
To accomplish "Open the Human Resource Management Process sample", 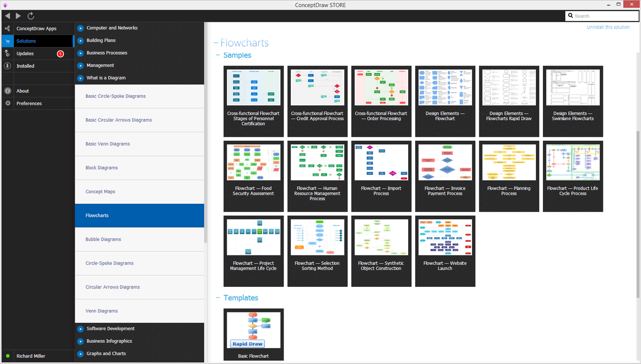I will (317, 176).
